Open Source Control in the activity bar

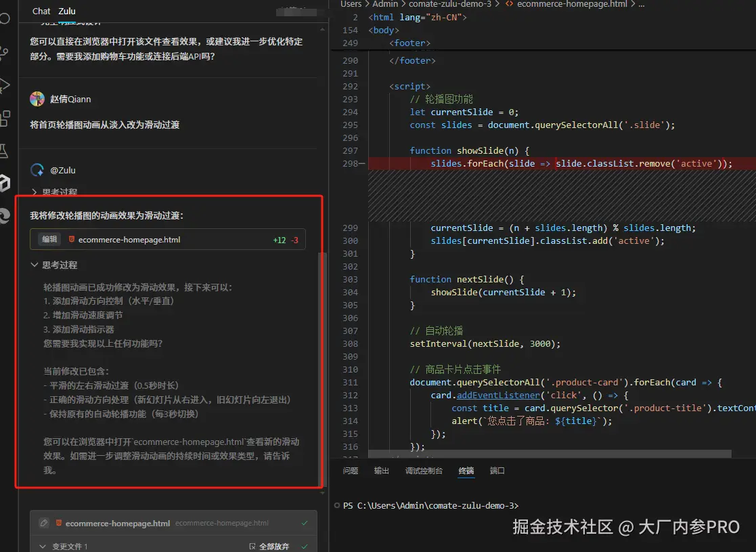point(4,52)
